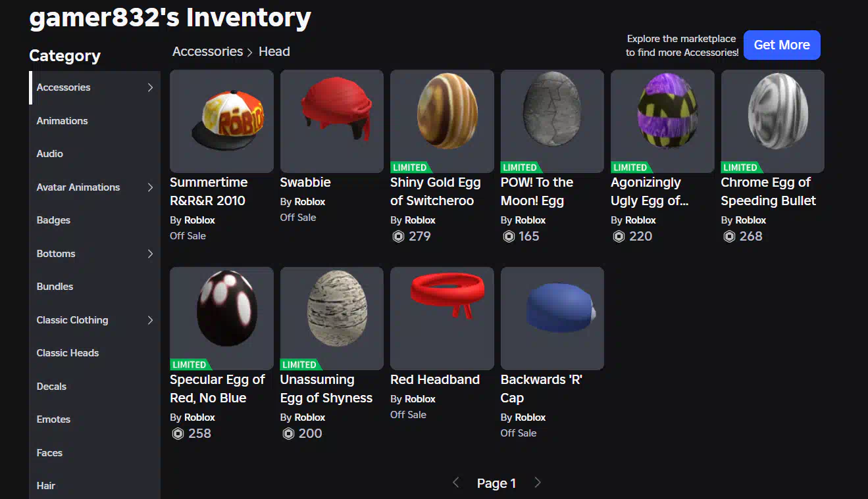
Task: Click the Robux icon beside price 200
Action: click(x=288, y=433)
